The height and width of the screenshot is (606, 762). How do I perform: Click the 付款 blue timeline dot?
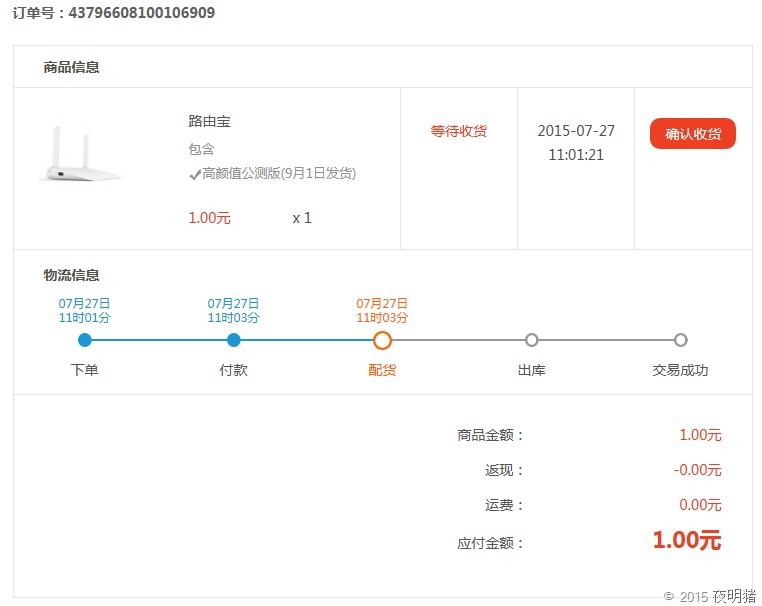(x=233, y=340)
